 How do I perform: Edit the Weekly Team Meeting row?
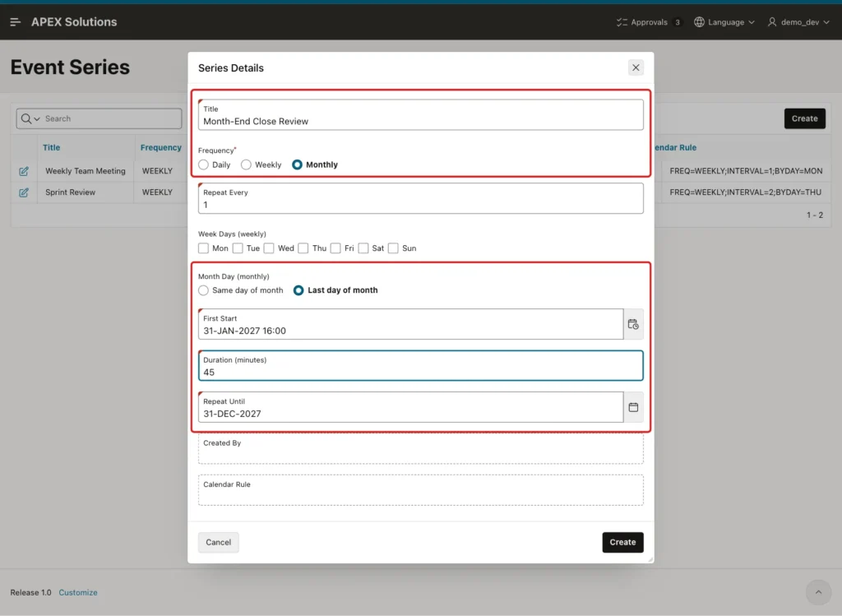[x=24, y=171]
